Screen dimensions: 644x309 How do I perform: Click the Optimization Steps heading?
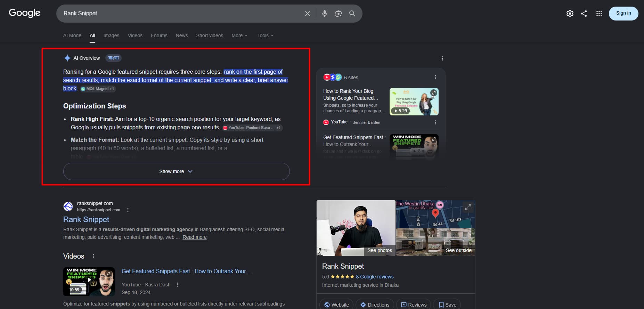tap(95, 106)
